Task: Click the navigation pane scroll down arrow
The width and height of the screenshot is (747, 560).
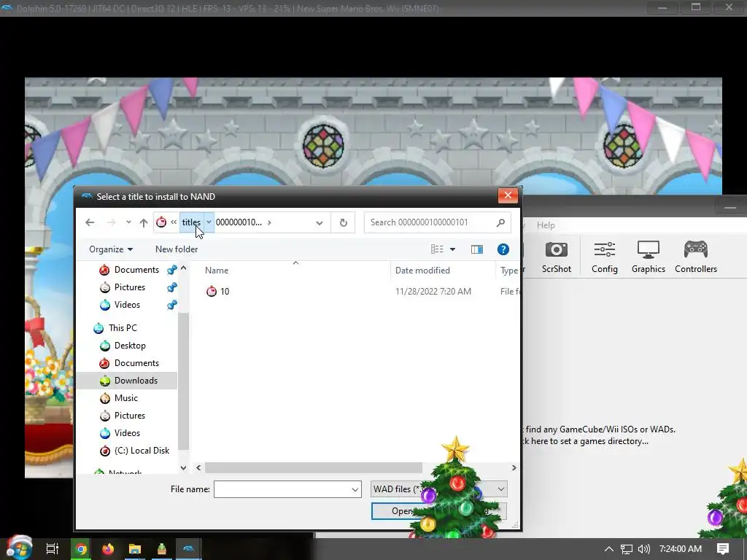Action: click(x=183, y=467)
